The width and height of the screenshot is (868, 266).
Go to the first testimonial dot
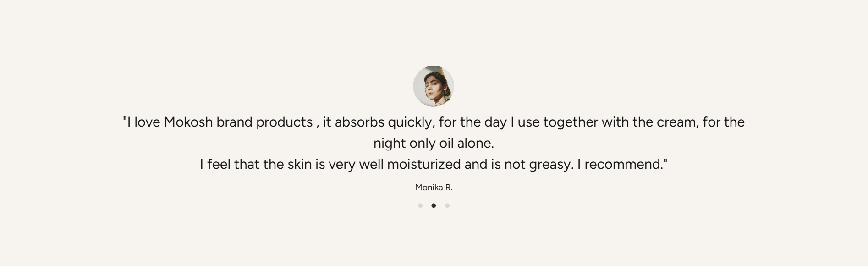pyautogui.click(x=420, y=205)
